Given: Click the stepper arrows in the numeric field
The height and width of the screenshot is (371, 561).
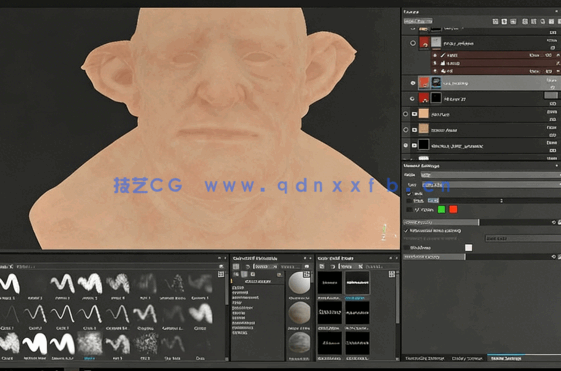Looking at the screenshot, I should (501, 201).
